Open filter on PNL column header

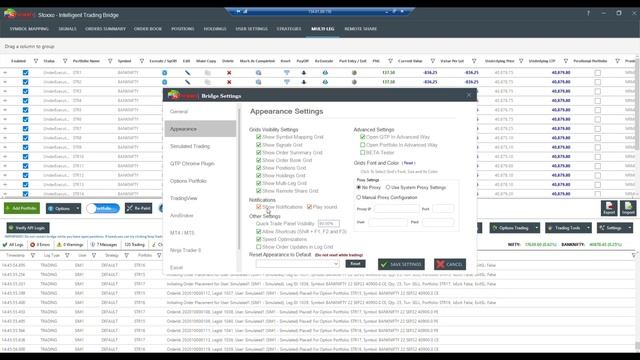390,61
